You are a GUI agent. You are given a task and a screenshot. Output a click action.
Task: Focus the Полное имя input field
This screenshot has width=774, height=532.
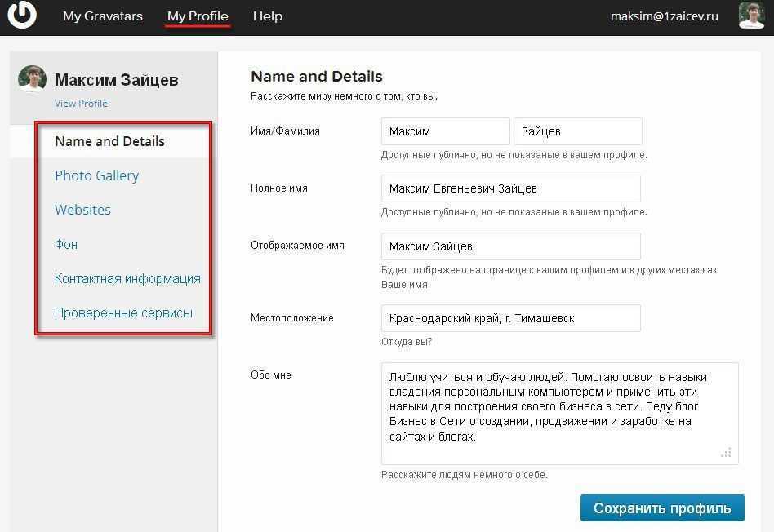click(510, 188)
